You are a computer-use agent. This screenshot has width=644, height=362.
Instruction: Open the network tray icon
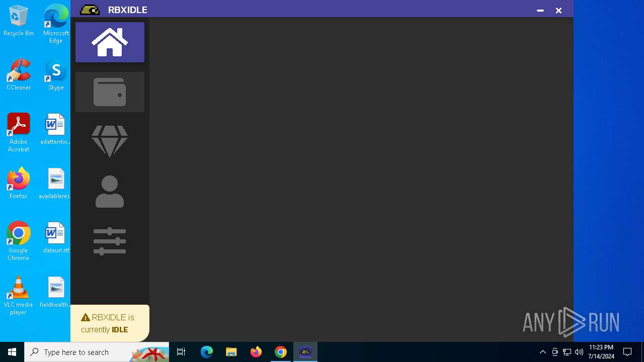(x=567, y=352)
